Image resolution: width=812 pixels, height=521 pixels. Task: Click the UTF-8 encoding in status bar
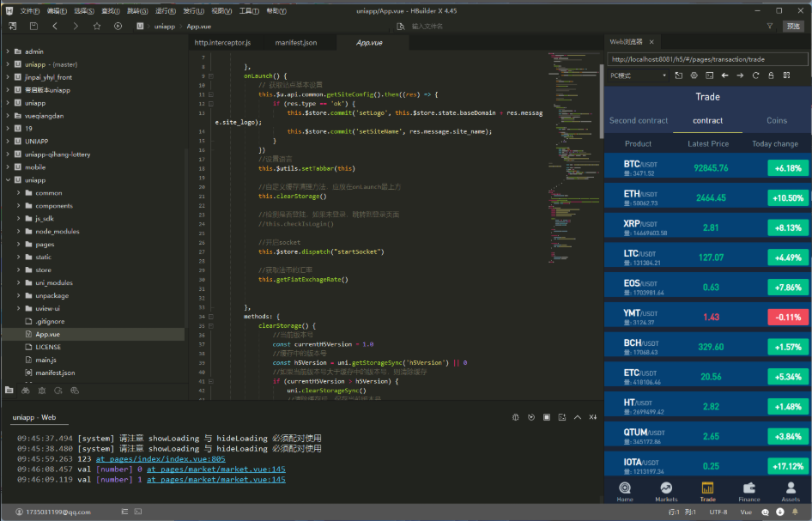[x=718, y=512]
